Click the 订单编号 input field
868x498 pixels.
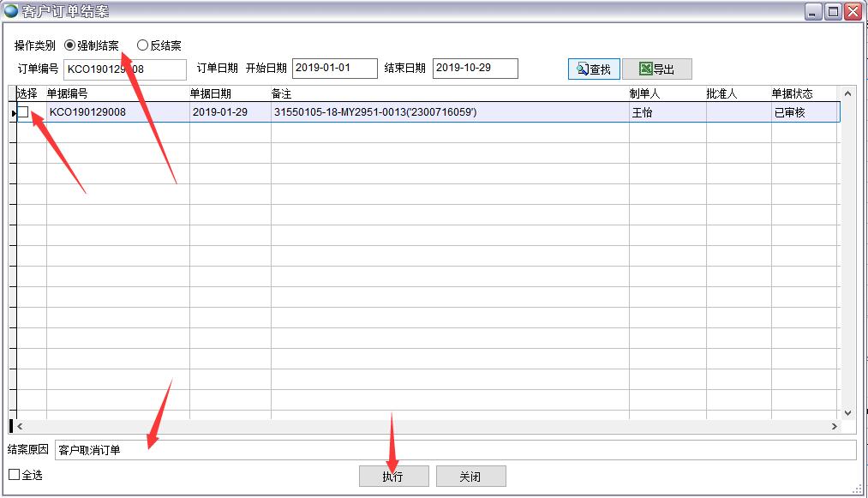124,69
